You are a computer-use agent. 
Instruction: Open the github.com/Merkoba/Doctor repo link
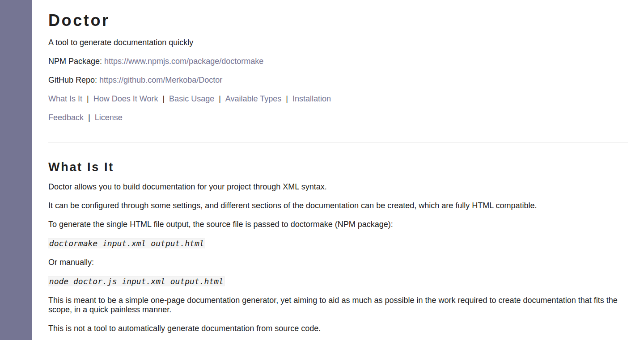(x=161, y=80)
